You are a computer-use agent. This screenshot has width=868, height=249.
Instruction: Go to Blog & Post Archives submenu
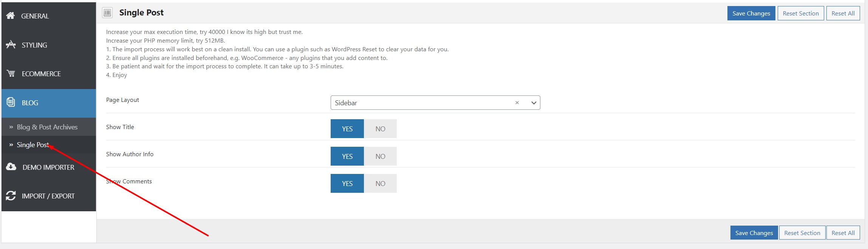click(x=49, y=127)
